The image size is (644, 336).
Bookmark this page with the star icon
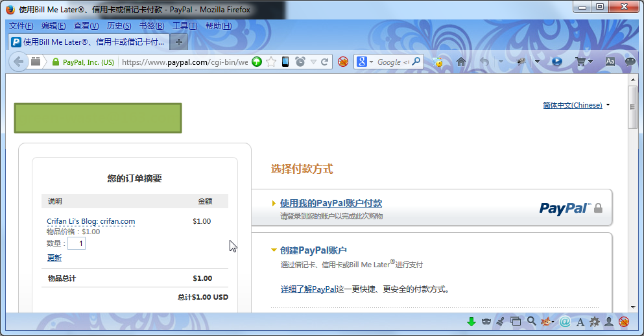click(x=271, y=62)
